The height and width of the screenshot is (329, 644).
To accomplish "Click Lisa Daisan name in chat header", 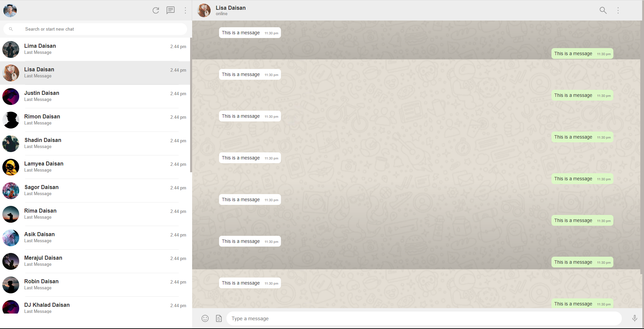I will [x=231, y=8].
